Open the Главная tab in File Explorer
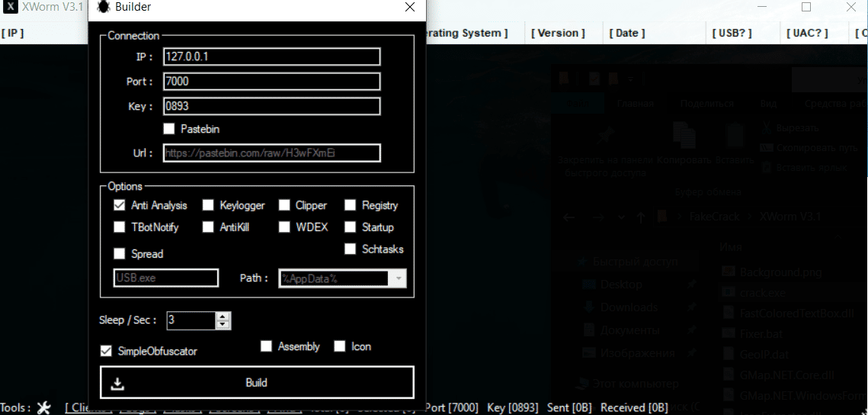868x415 pixels. pos(635,104)
